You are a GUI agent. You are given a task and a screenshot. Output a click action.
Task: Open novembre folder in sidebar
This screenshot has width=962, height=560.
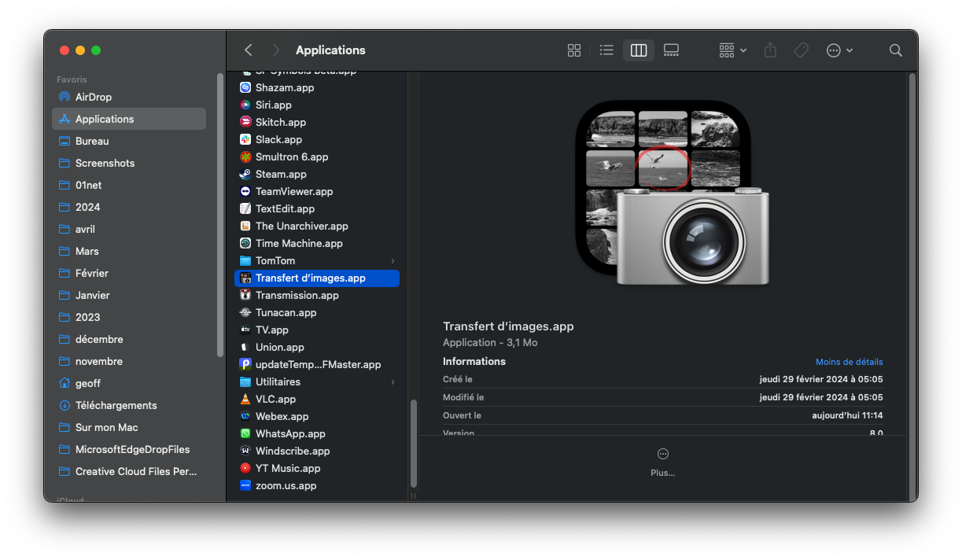[129, 361]
